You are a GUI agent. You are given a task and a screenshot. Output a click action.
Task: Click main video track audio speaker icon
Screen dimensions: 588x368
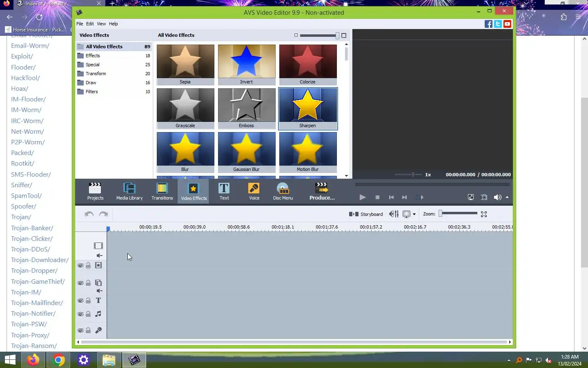99,256
